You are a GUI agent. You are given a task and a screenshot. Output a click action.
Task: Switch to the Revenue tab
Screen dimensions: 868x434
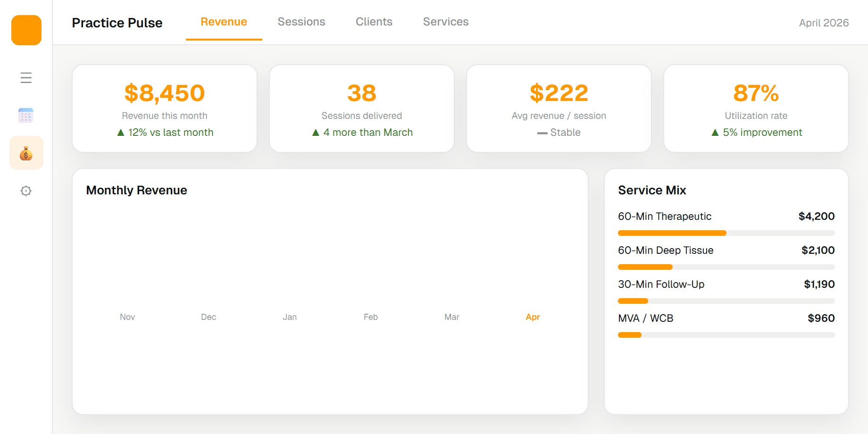point(224,22)
